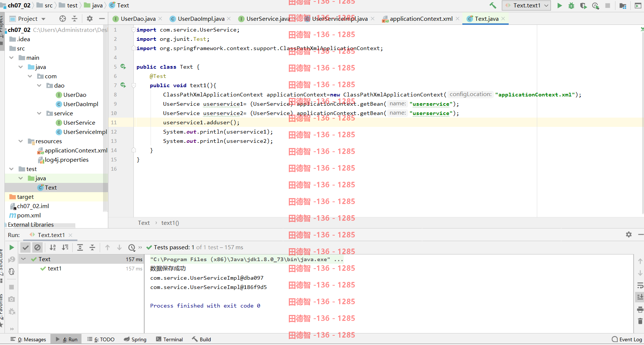
Task: Collapse the resources folder node
Action: pos(21,141)
